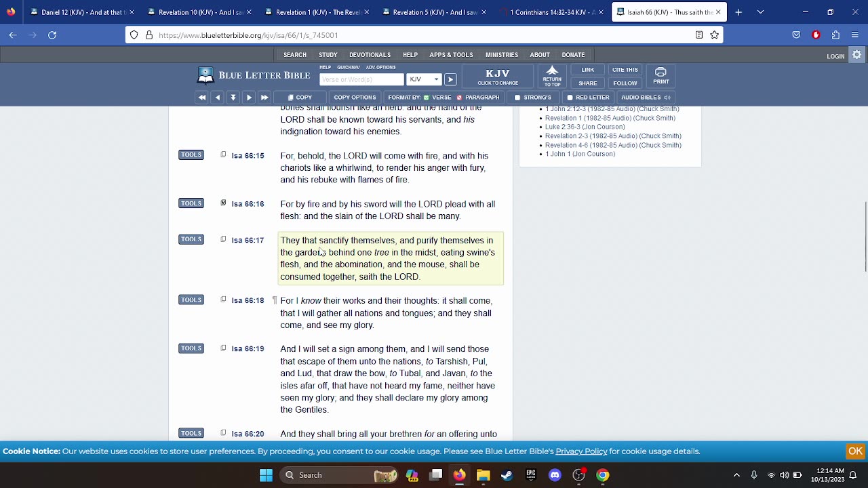Open Steam from the taskbar
Screen dimensions: 868x488
[507, 475]
